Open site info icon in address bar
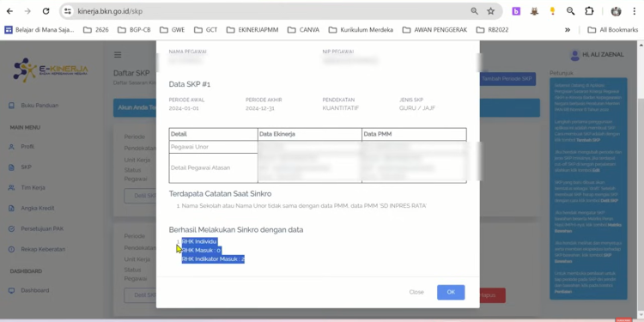 point(68,11)
